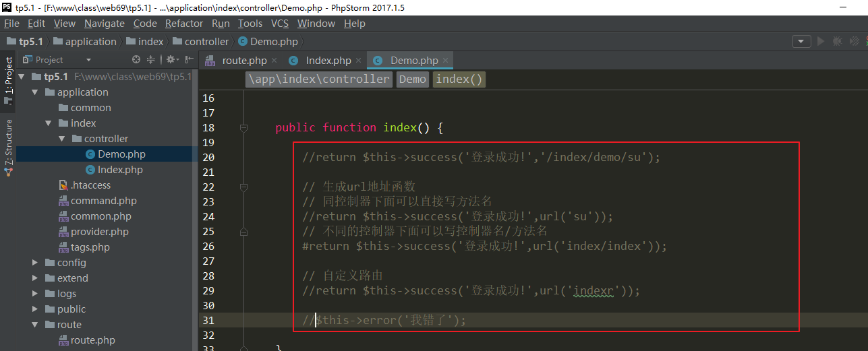Open the Code menu
Screen dimensions: 868x351
[x=145, y=24]
